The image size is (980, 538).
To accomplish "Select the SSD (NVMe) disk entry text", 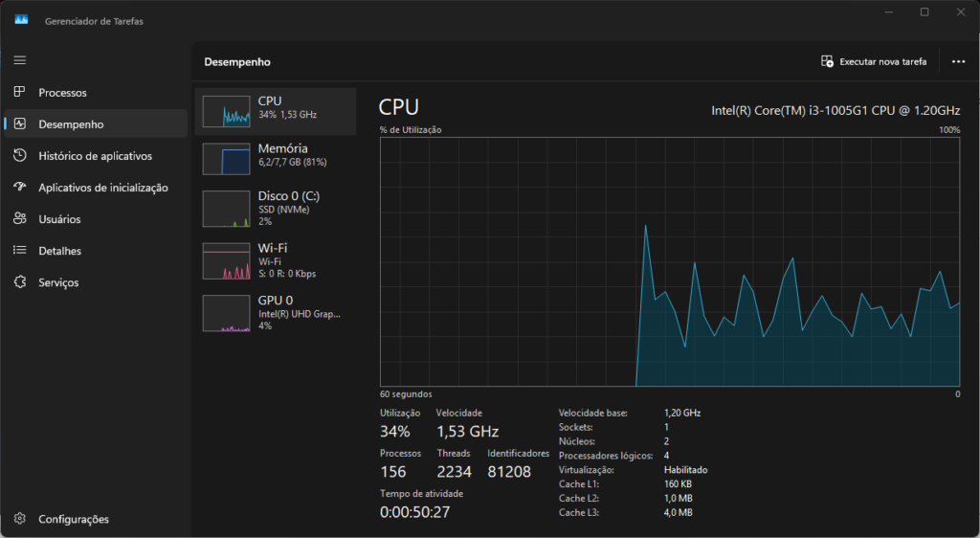I will coord(283,210).
